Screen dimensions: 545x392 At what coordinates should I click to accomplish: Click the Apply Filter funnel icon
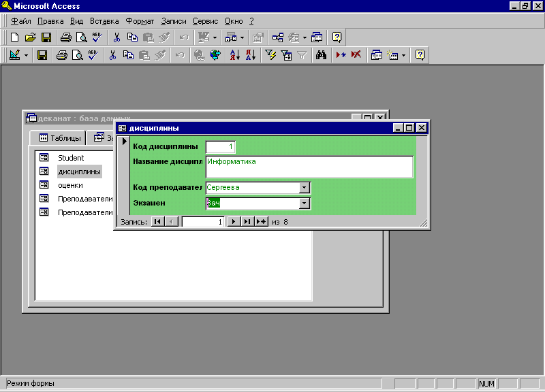coord(302,55)
